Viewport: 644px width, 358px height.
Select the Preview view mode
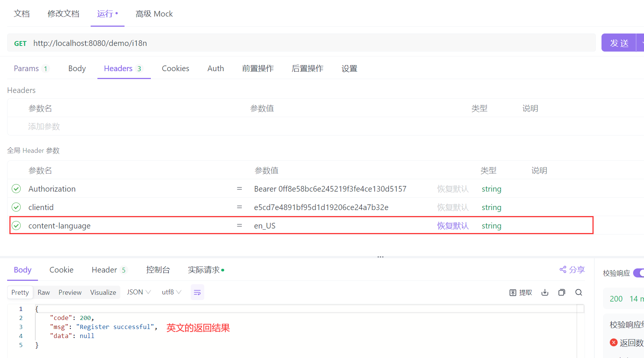click(70, 292)
